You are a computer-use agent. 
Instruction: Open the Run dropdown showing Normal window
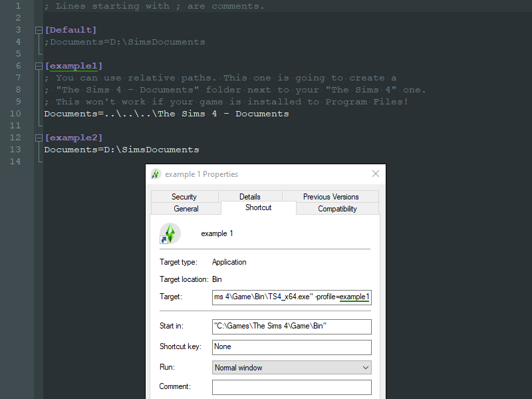[291, 368]
